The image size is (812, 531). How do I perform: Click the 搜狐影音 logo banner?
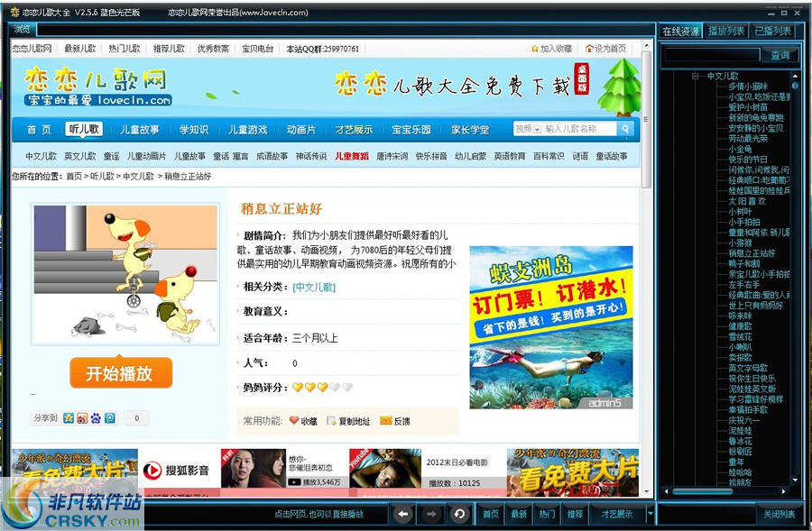(176, 470)
